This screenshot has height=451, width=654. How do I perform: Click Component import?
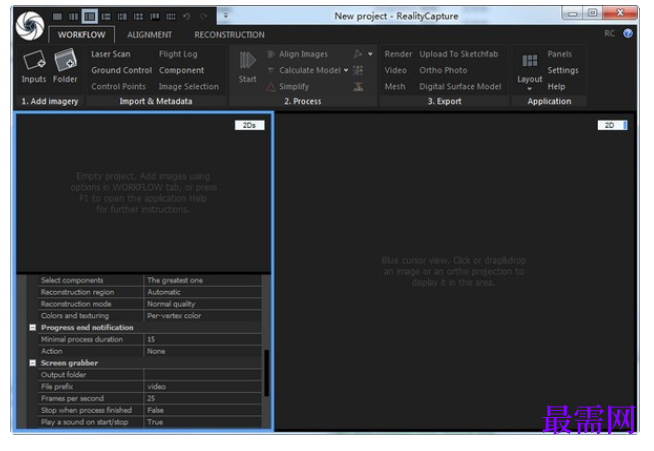(181, 70)
